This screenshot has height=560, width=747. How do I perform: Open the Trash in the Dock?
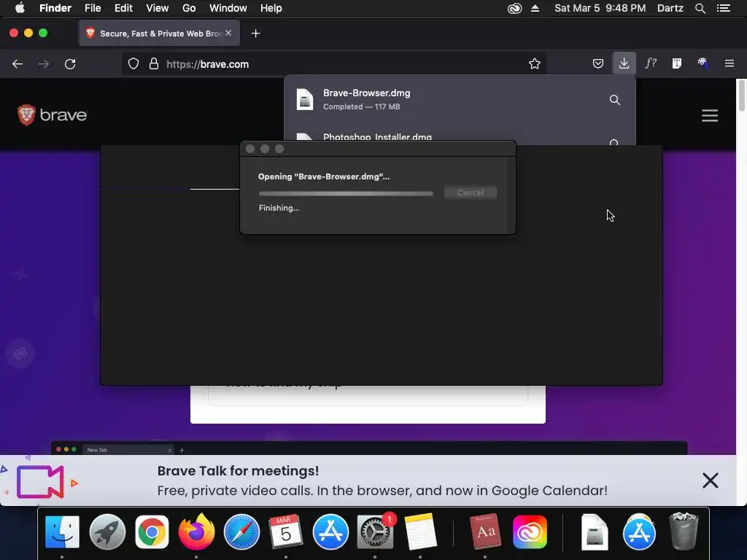(684, 531)
